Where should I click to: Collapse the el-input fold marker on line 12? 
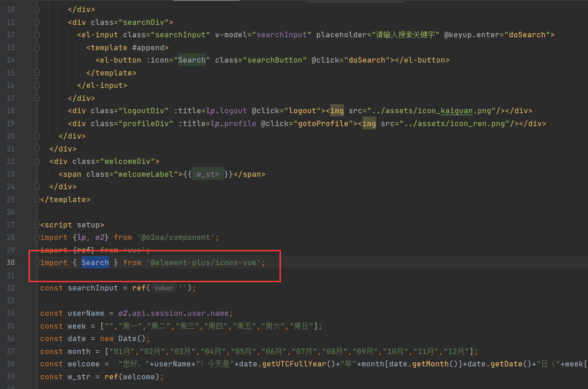tap(37, 35)
